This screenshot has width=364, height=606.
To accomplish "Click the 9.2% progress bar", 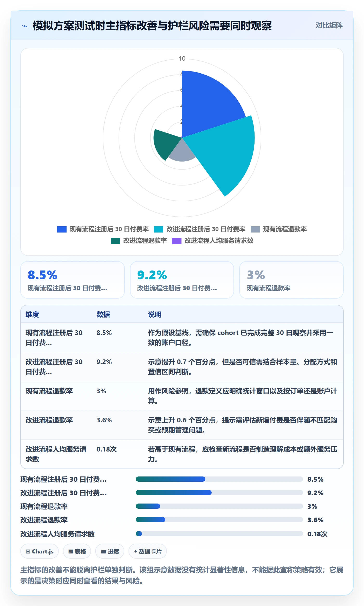I will 219,493.
